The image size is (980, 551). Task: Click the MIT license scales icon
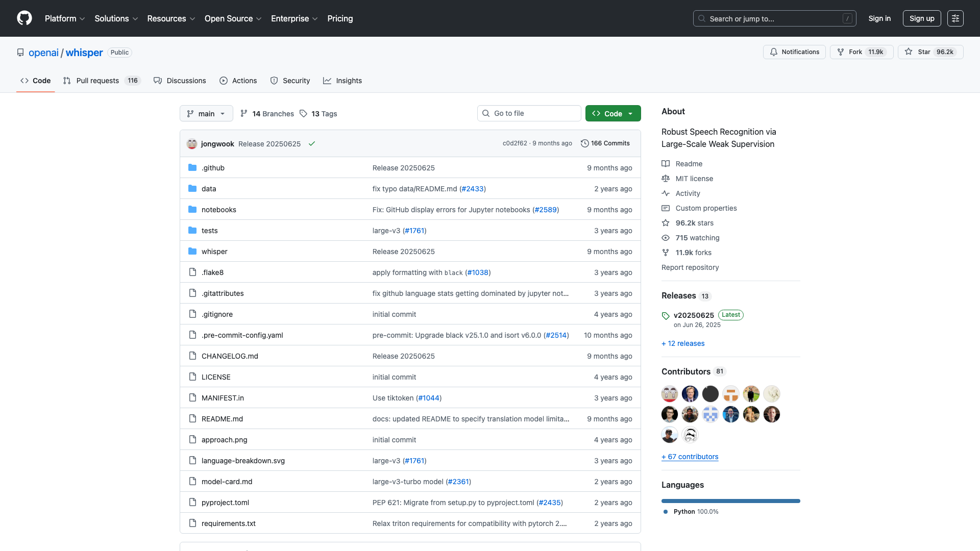(x=666, y=179)
